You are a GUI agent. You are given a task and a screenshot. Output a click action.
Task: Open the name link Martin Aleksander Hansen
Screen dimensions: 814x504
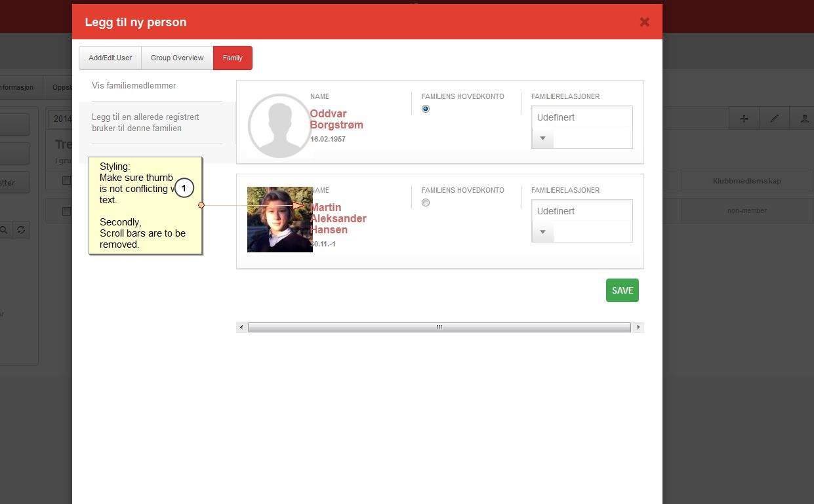(338, 218)
